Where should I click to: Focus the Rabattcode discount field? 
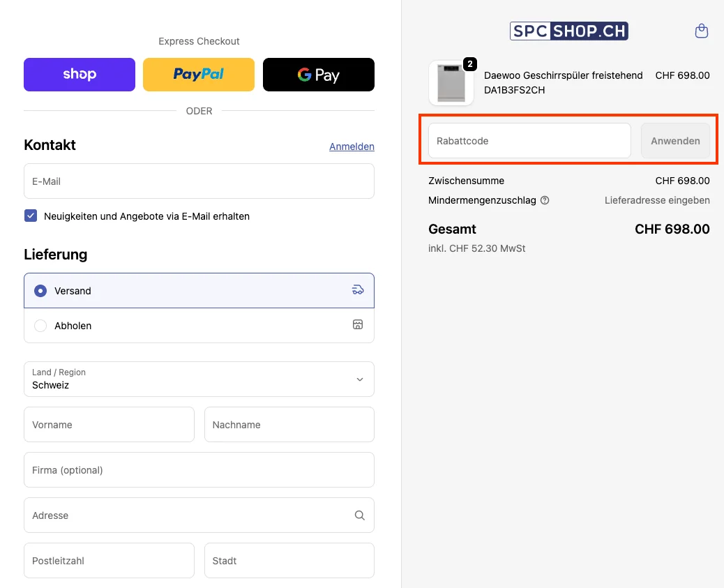(x=528, y=140)
